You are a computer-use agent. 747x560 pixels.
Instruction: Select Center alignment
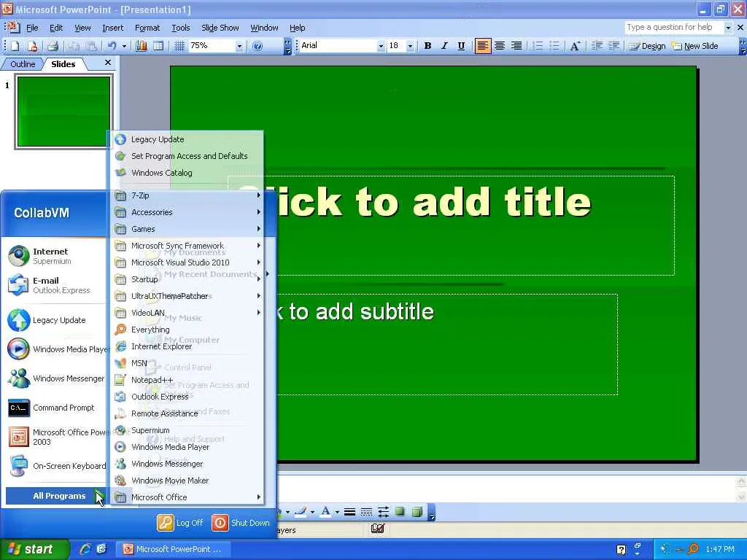point(500,46)
